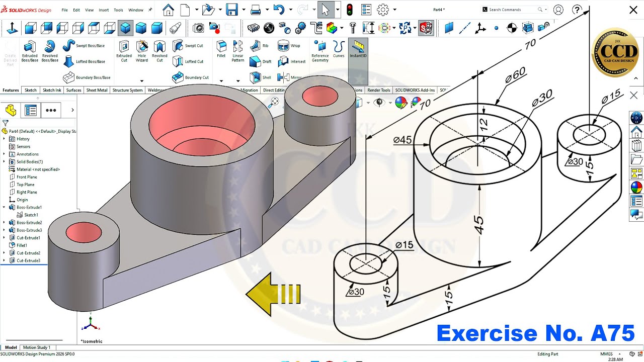Open the Extruded Cut tool
The height and width of the screenshot is (362, 644).
coord(124,51)
